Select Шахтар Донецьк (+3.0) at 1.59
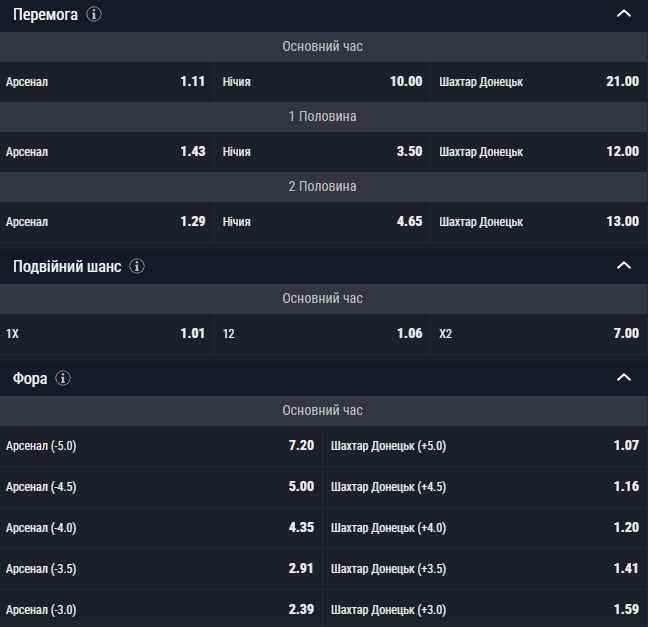This screenshot has width=648, height=627. pyautogui.click(x=485, y=609)
